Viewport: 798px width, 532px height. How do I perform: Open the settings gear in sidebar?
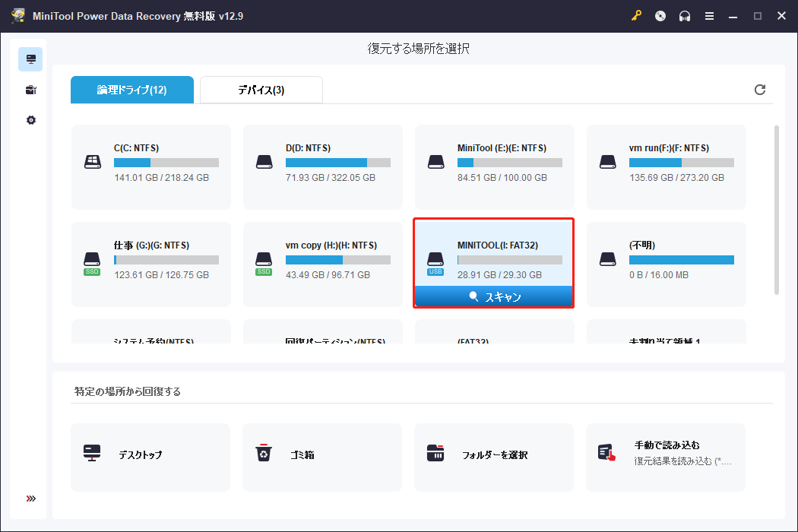point(31,120)
